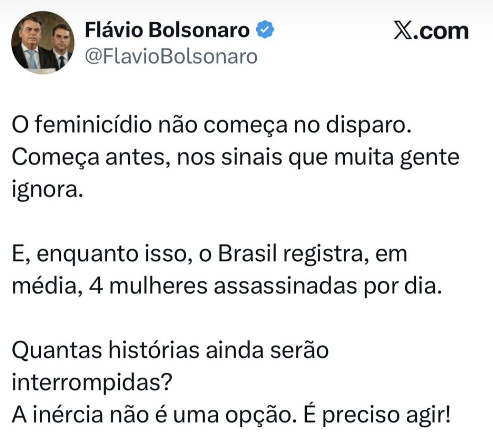493x448 pixels.
Task: Click the X.com watermark text
Action: click(431, 32)
